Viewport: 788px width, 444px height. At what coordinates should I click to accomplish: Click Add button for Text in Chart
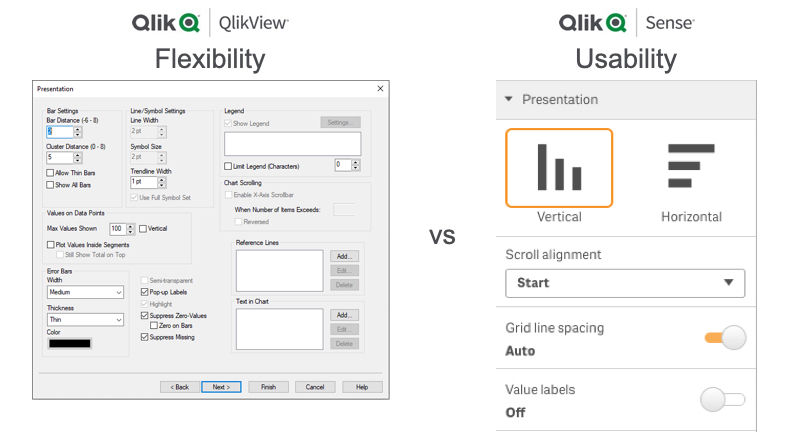[x=344, y=315]
